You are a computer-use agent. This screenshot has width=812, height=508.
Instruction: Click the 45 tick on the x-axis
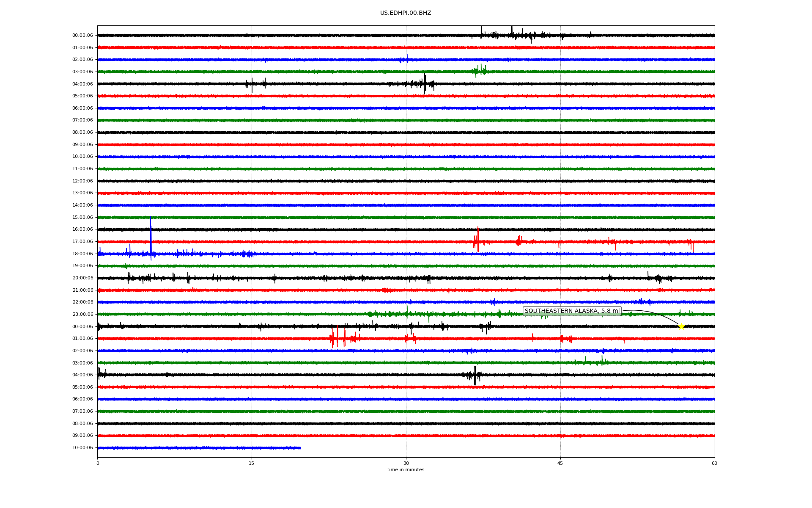click(x=560, y=463)
